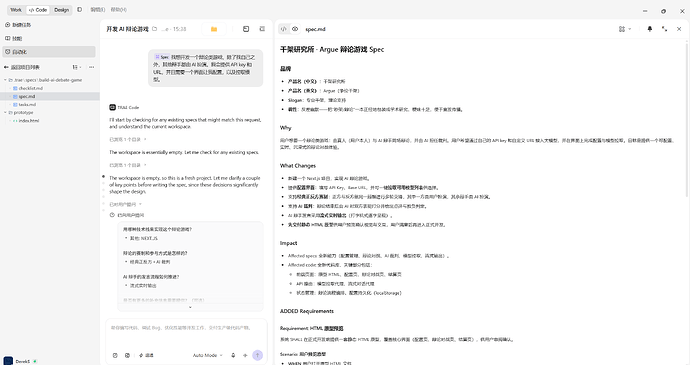Click the pin icon in spec.md header
This screenshot has height=365, width=690.
click(650, 29)
